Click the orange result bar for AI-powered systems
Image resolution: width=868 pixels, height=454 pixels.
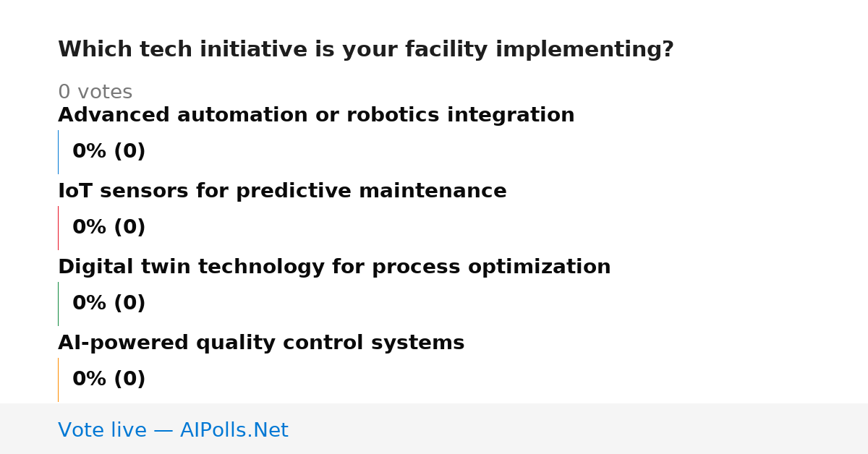pyautogui.click(x=58, y=380)
